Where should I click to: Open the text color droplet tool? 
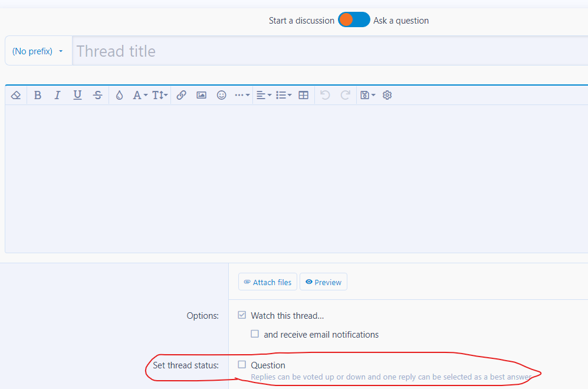(119, 96)
